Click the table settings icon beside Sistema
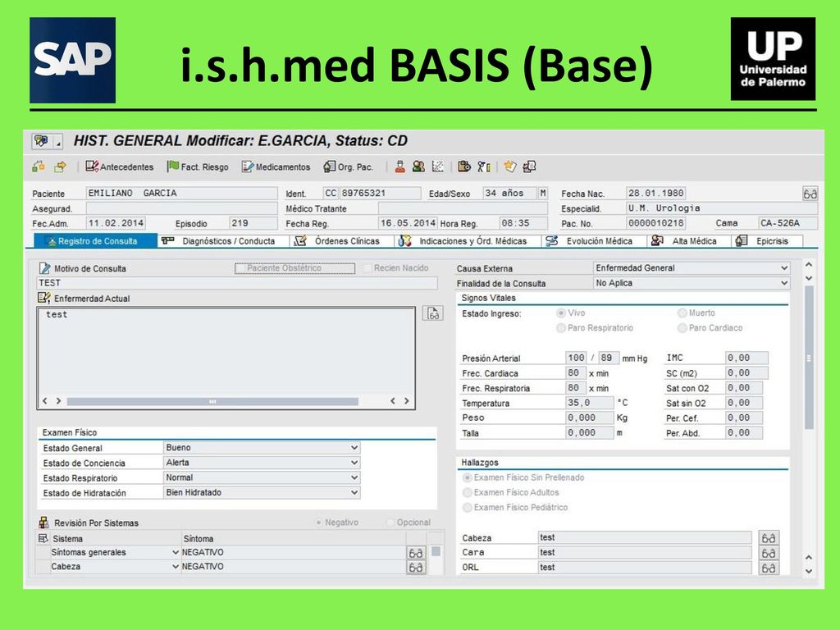The width and height of the screenshot is (840, 630). click(x=43, y=538)
